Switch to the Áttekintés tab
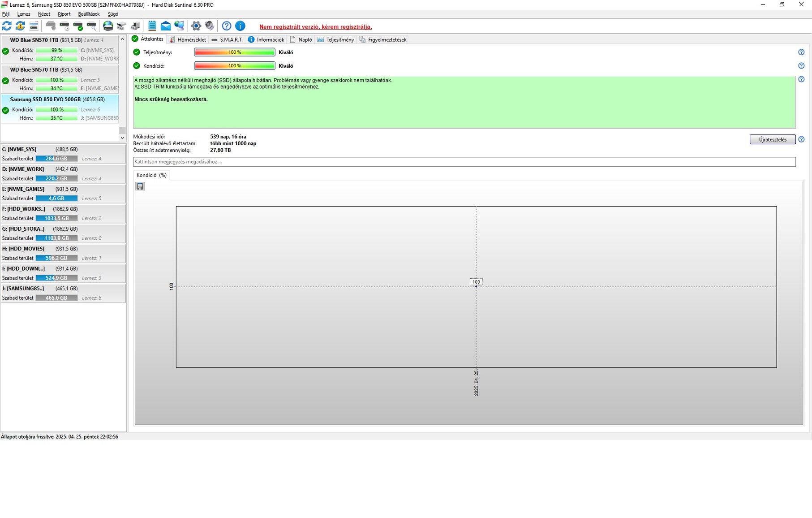 pos(148,39)
